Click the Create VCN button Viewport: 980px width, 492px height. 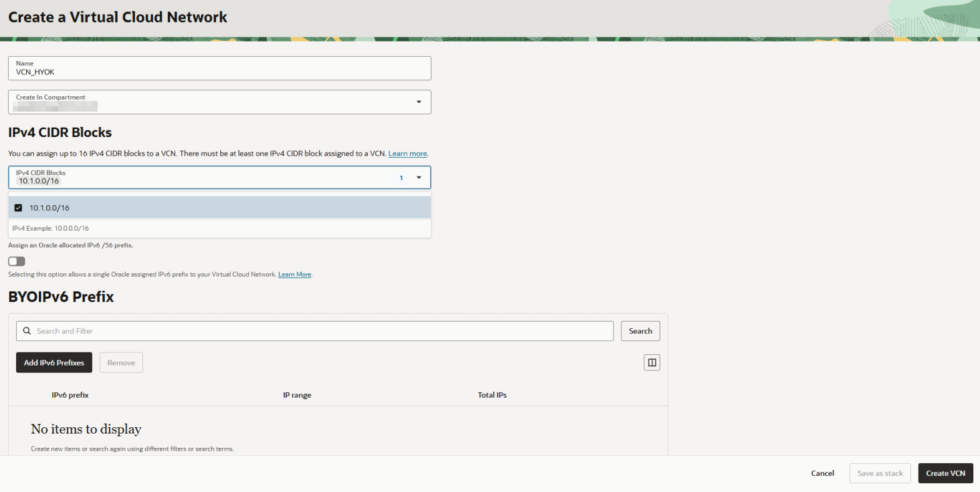tap(945, 473)
